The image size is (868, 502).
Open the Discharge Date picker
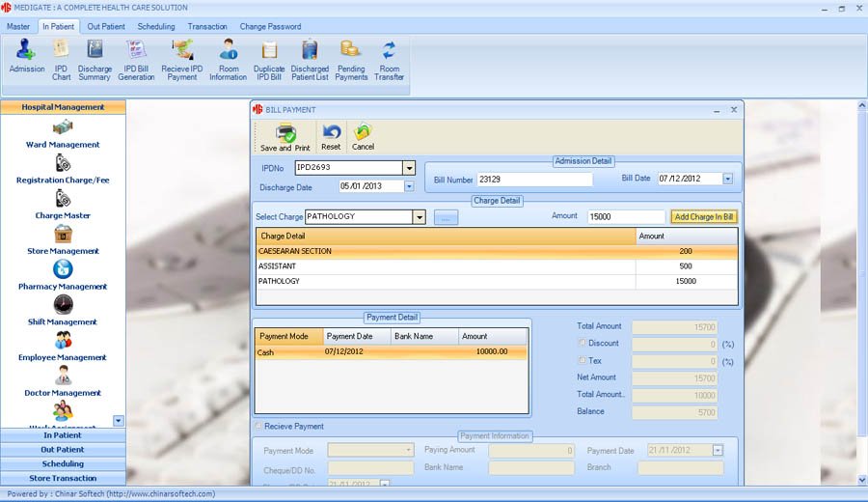(409, 186)
